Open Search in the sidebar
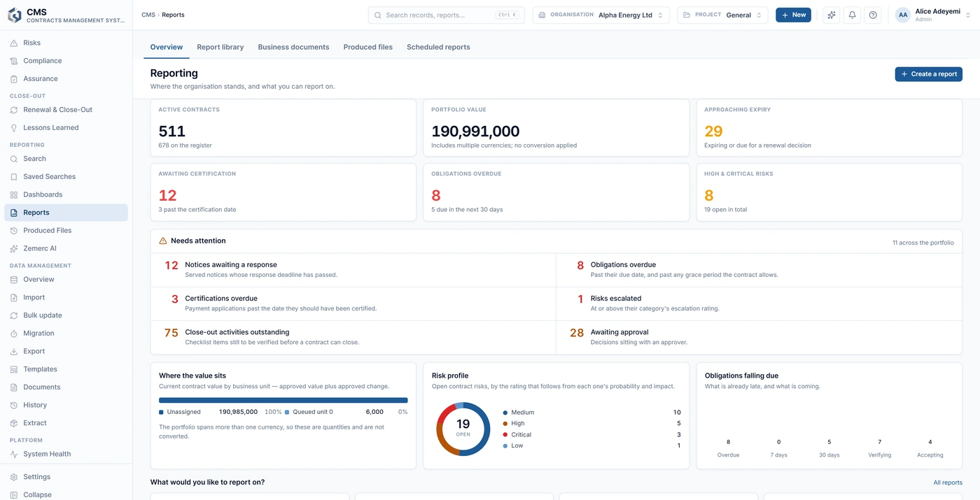The height and width of the screenshot is (500, 980). 66,159
